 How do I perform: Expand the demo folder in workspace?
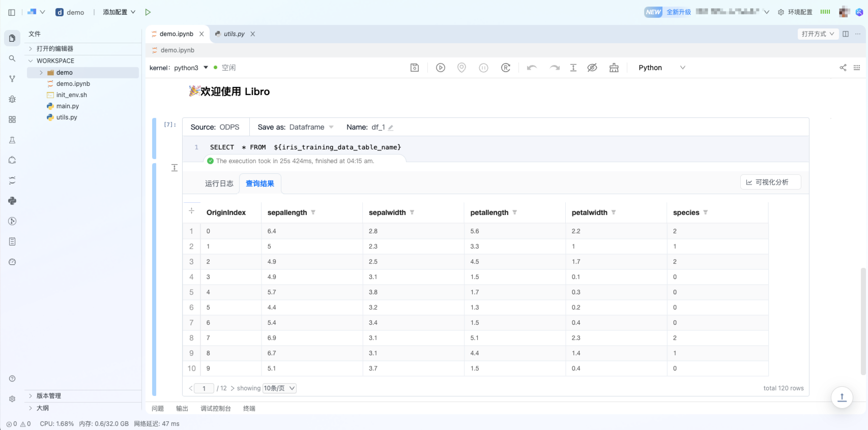(41, 73)
